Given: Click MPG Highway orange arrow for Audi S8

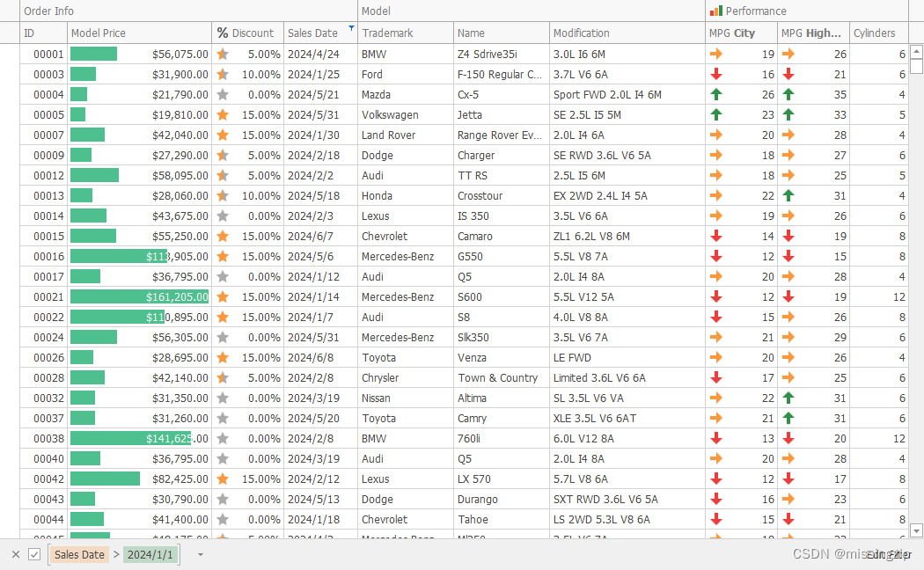Looking at the screenshot, I should point(788,317).
